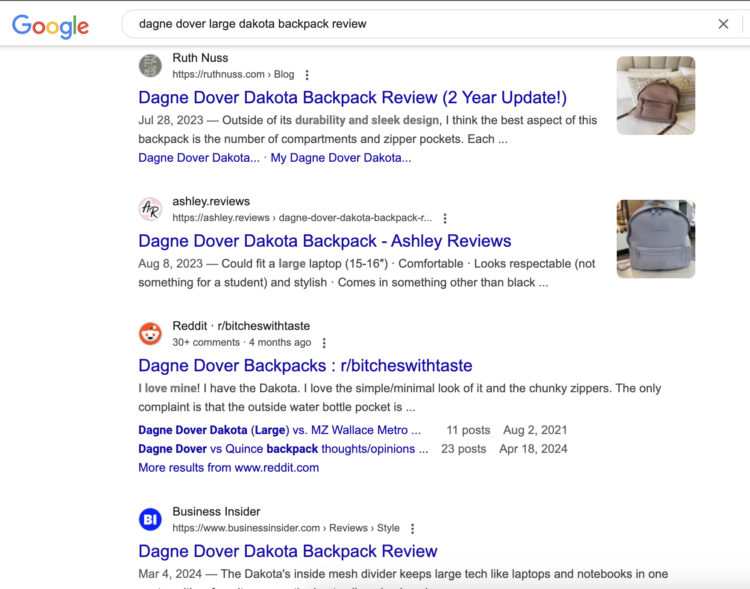Click the Google logo
The image size is (750, 589).
(50, 25)
